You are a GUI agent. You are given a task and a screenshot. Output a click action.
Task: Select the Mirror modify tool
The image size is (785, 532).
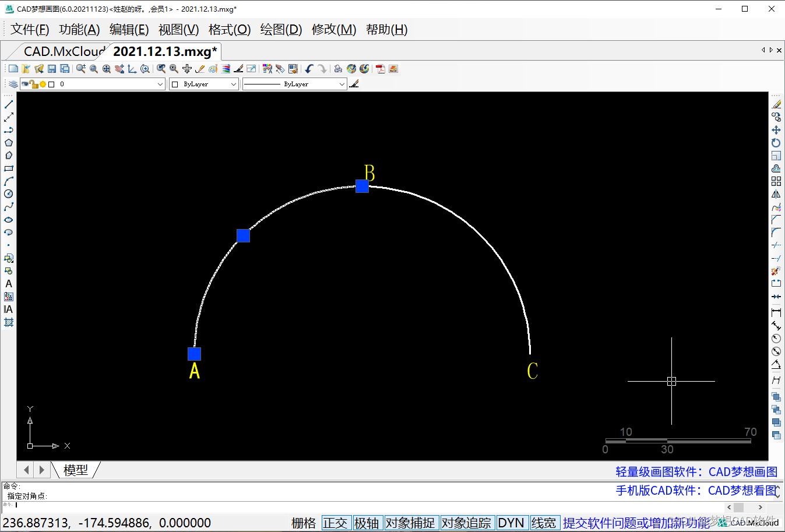coord(776,194)
